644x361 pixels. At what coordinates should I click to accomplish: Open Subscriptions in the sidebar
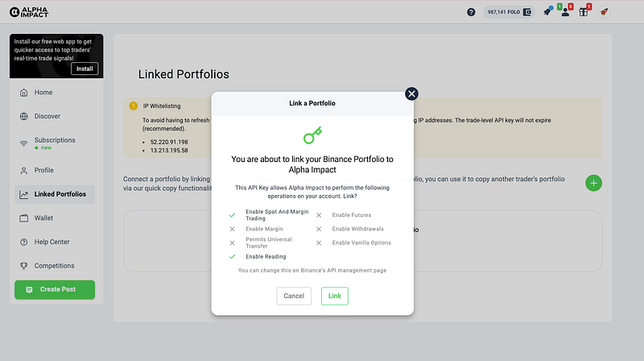(55, 140)
